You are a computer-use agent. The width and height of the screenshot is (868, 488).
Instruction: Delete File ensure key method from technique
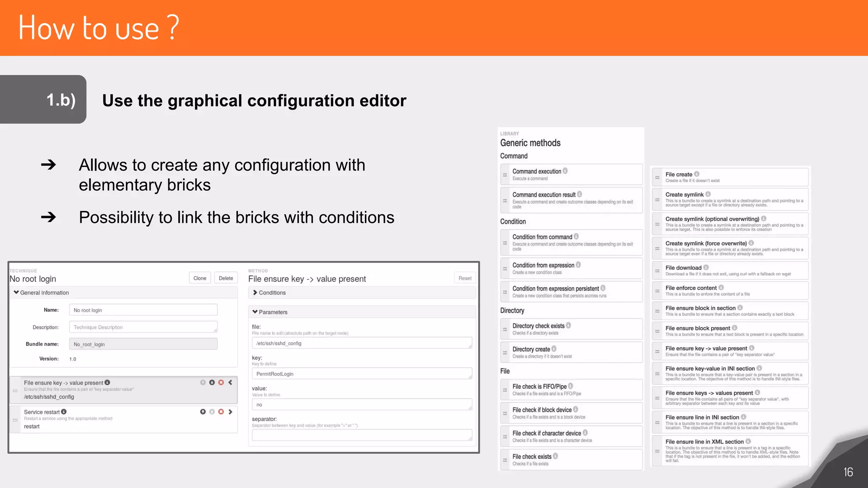(x=221, y=383)
